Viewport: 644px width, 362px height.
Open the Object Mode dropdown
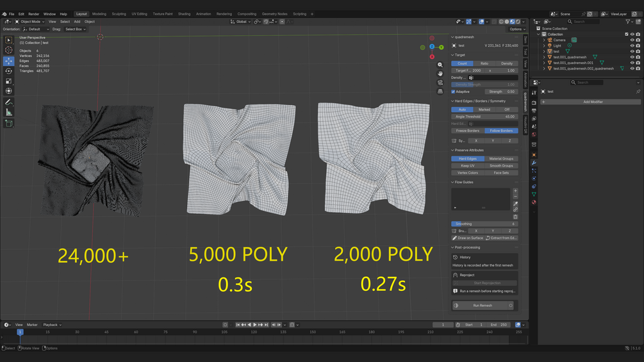click(x=29, y=22)
